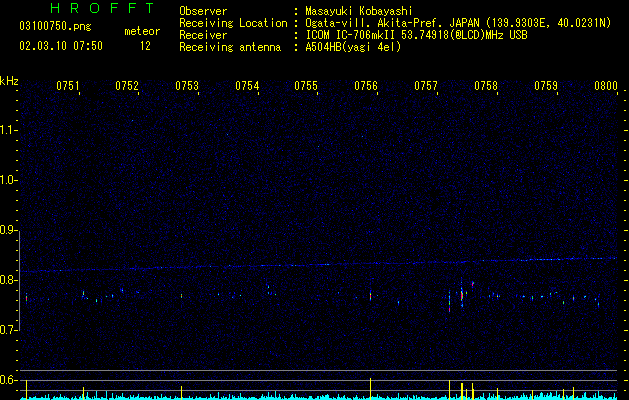Click the 0758 time axis label
The width and height of the screenshot is (629, 400).
click(x=486, y=86)
